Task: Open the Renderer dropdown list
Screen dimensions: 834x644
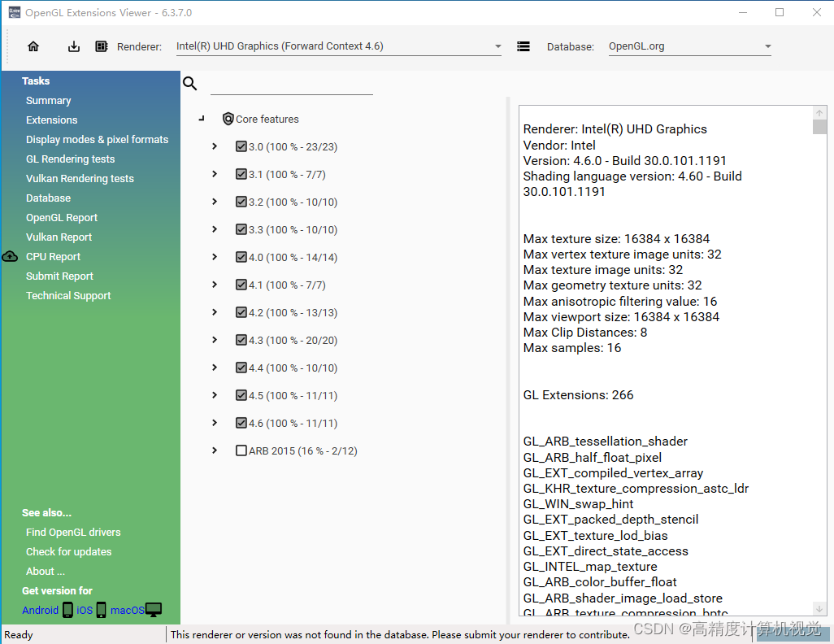Action: [497, 46]
